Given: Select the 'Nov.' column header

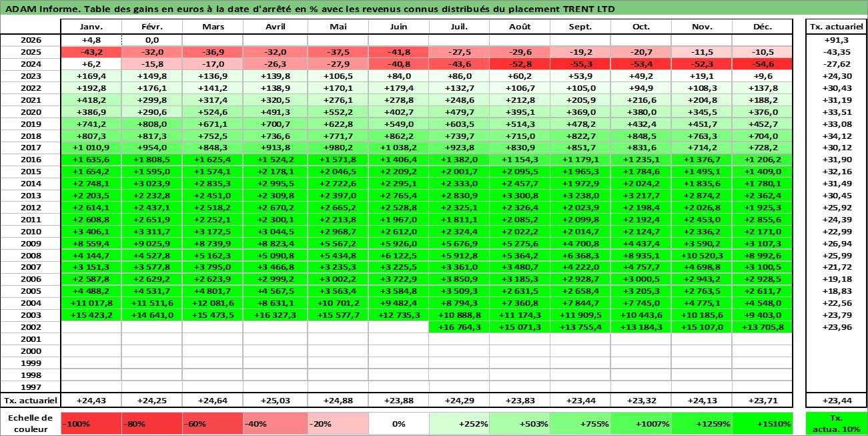Looking at the screenshot, I should click(702, 27).
